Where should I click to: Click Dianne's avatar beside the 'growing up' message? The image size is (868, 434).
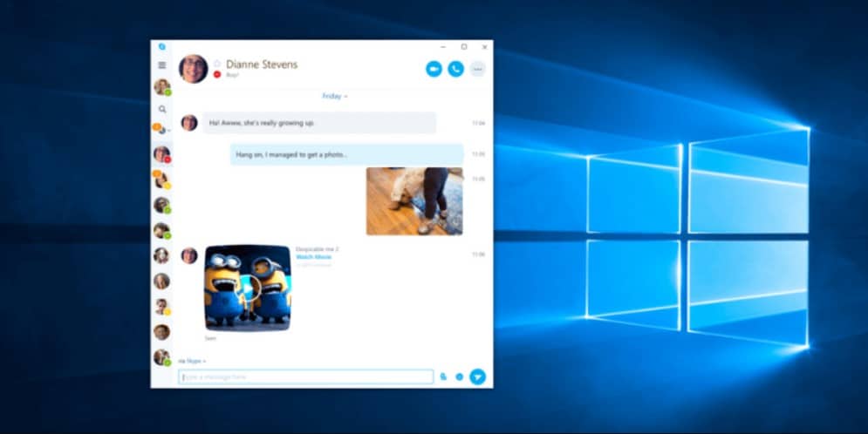click(x=189, y=123)
